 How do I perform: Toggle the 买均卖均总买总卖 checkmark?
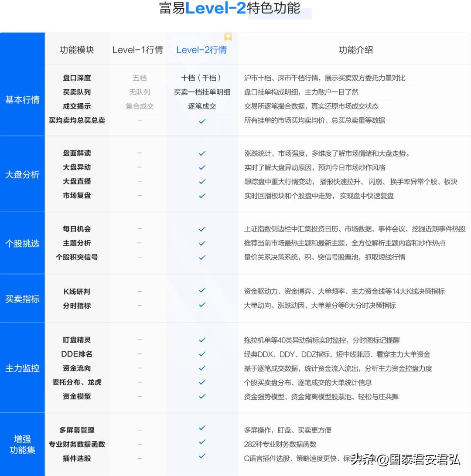(201, 121)
